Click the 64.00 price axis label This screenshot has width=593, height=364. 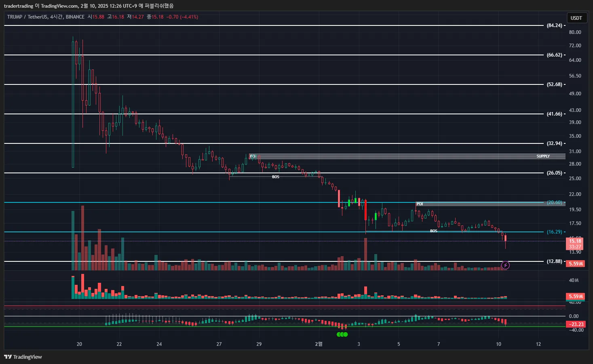tap(575, 60)
